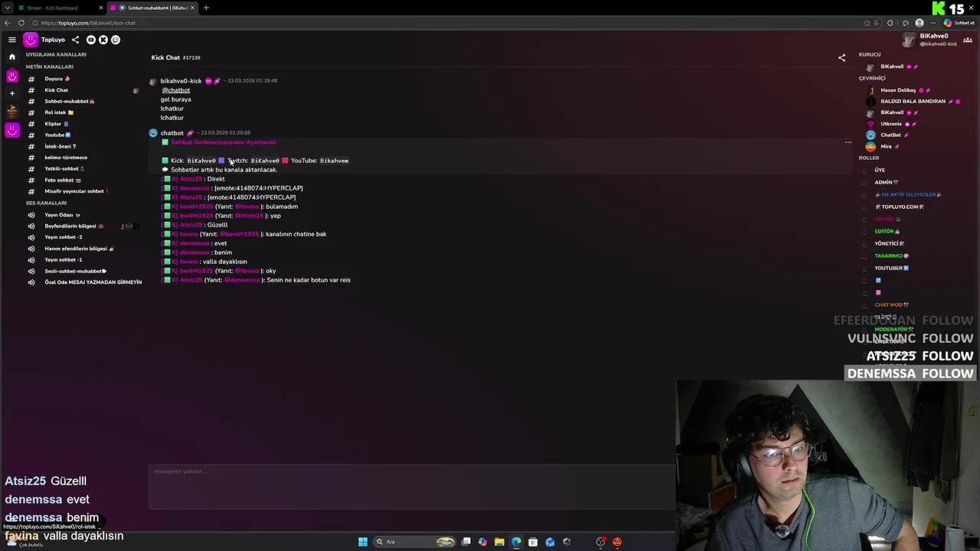This screenshot has height=551, width=980.
Task: Open the Klipler channel
Action: coord(56,124)
